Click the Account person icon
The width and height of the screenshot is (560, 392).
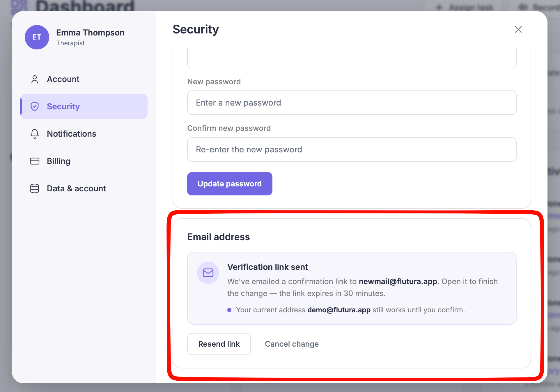click(x=35, y=79)
